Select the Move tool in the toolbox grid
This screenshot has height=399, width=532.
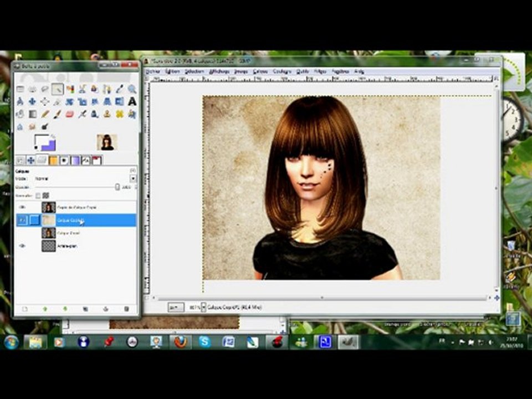32,101
